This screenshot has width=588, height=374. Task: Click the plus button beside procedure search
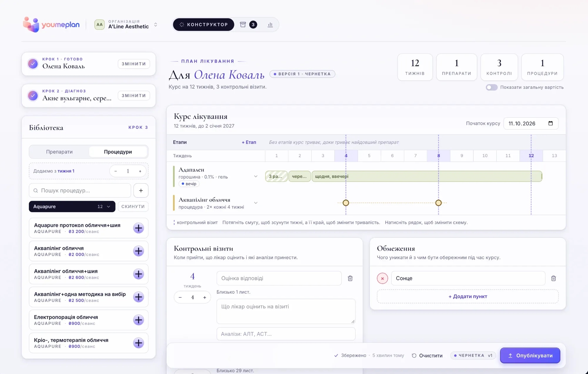click(141, 191)
